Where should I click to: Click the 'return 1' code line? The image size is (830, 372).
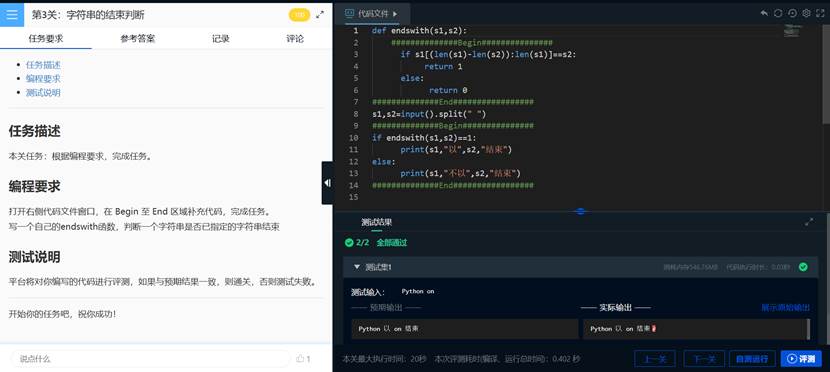(443, 67)
